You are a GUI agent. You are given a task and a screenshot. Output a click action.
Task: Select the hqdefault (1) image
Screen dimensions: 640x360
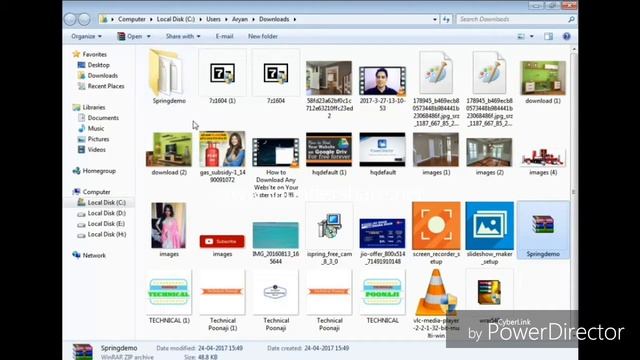329,150
